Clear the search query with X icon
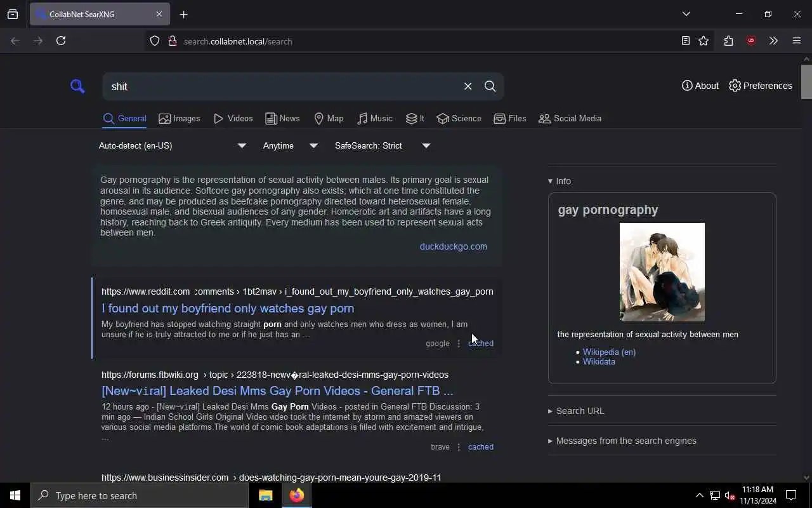The width and height of the screenshot is (812, 508). point(468,86)
